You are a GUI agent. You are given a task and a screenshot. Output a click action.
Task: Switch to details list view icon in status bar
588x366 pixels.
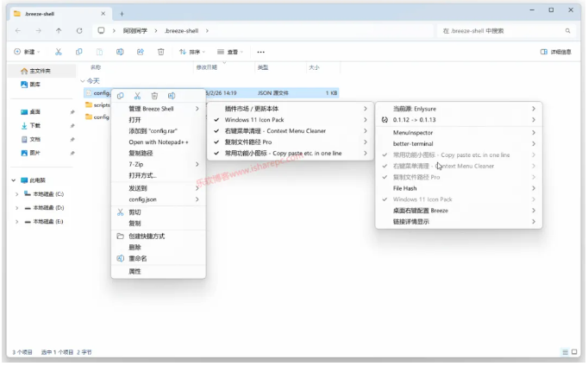click(x=565, y=352)
